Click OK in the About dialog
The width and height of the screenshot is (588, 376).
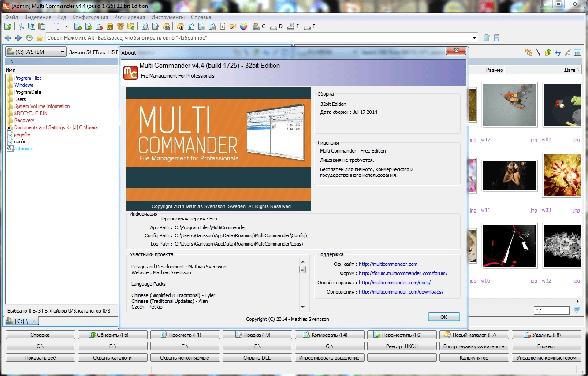[x=443, y=317]
